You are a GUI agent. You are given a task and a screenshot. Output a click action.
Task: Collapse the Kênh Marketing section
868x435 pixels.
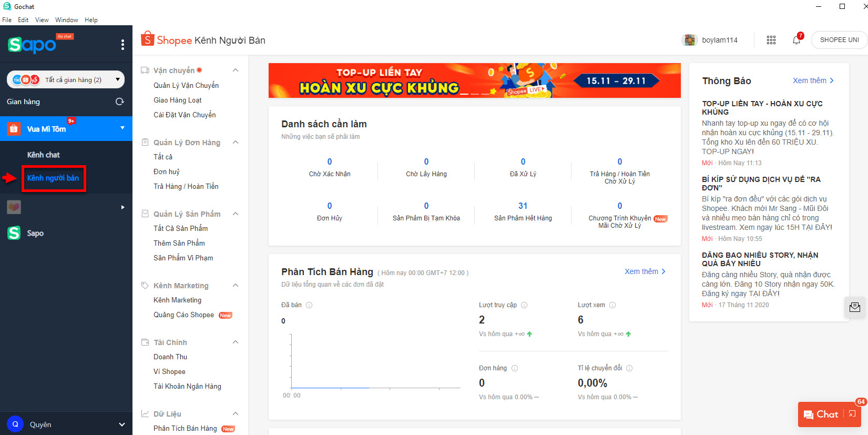(x=236, y=286)
